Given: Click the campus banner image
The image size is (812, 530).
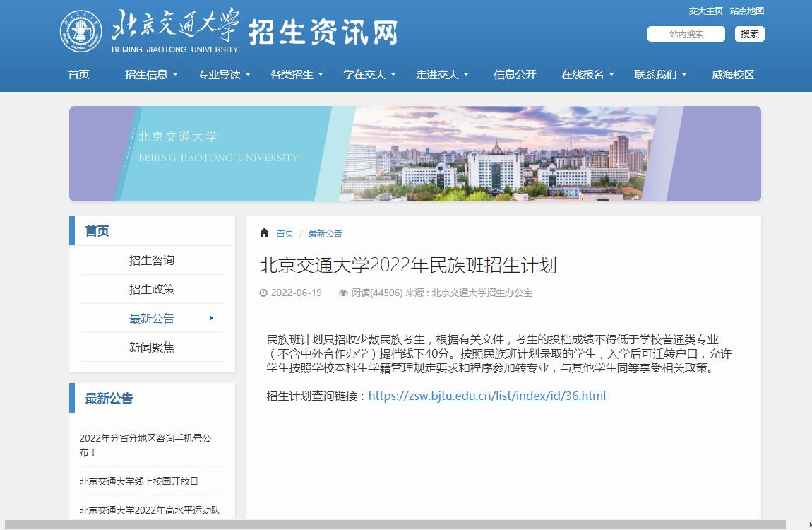Looking at the screenshot, I should [414, 153].
